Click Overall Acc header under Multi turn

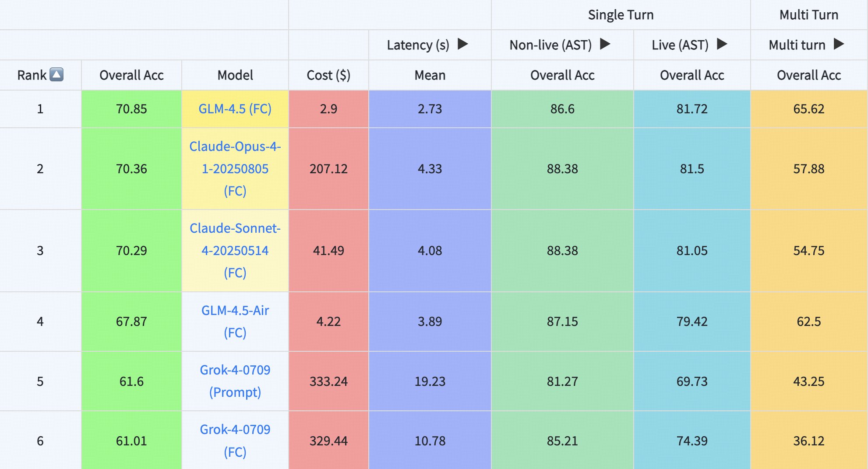809,75
